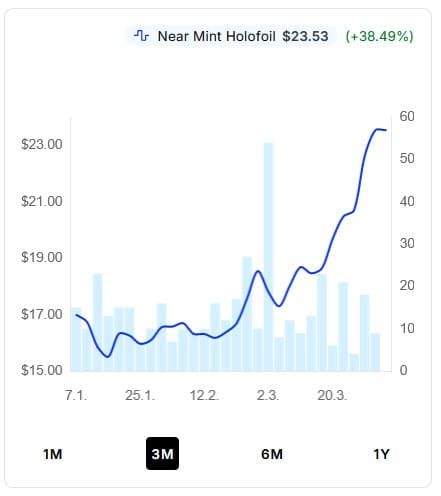Image resolution: width=441 pixels, height=496 pixels.
Task: Click the price line's lowest dip near $15.50
Action: tap(107, 357)
